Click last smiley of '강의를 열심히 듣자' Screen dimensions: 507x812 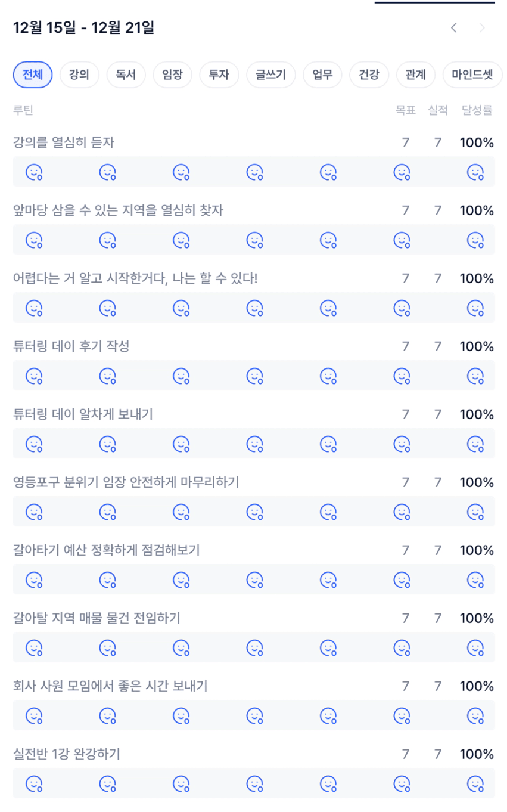(x=475, y=172)
